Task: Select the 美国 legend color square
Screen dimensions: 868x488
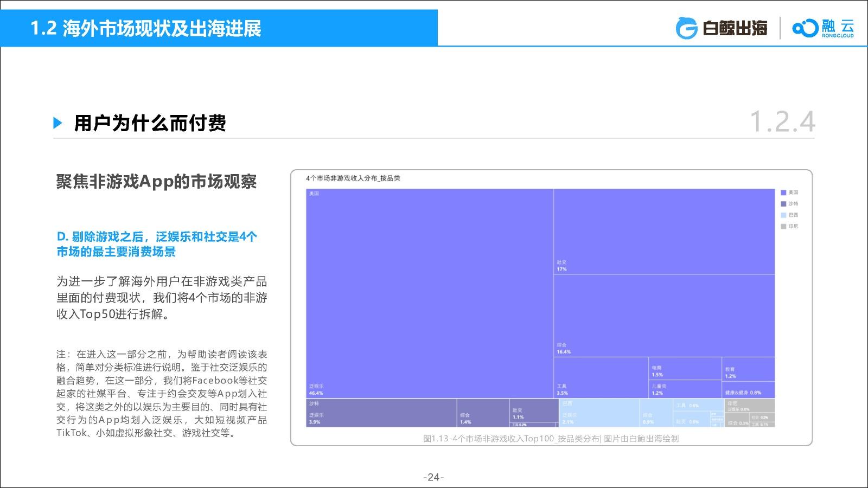Action: coord(783,192)
